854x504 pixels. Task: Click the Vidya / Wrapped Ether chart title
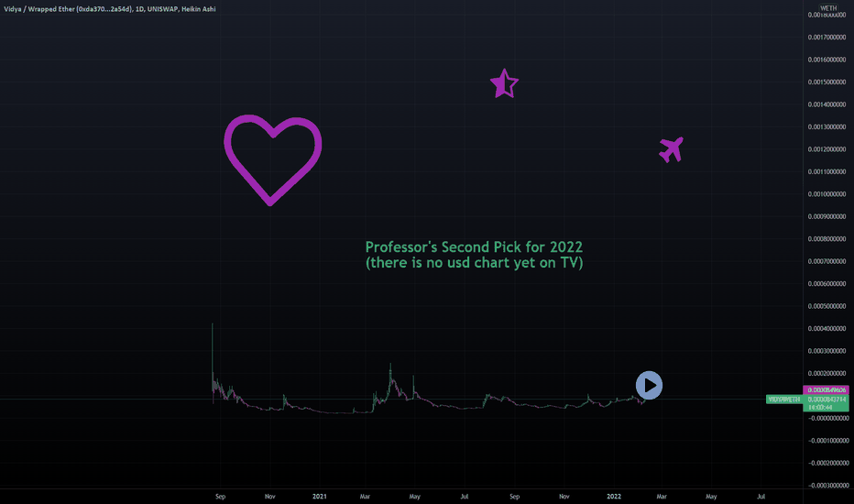pos(109,9)
